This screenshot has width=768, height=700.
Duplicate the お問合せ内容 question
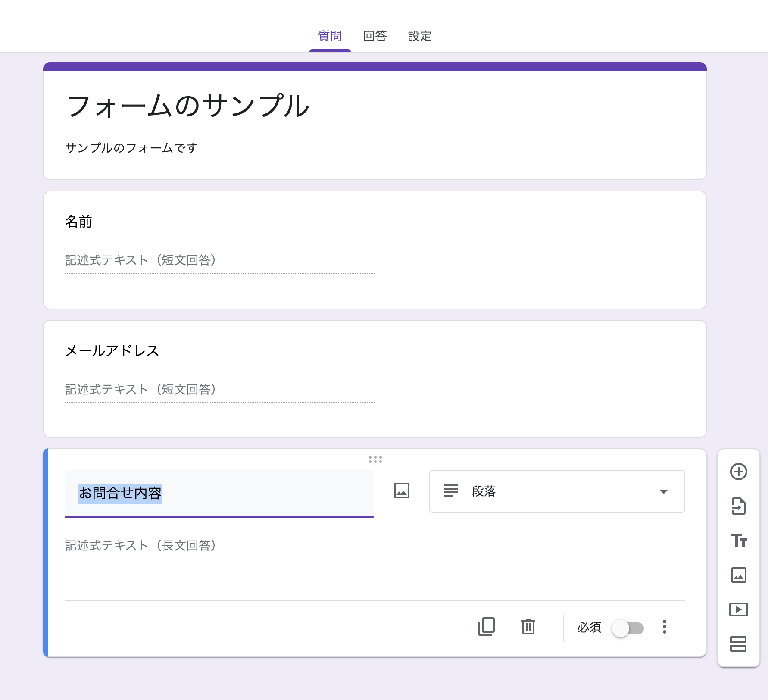(487, 627)
